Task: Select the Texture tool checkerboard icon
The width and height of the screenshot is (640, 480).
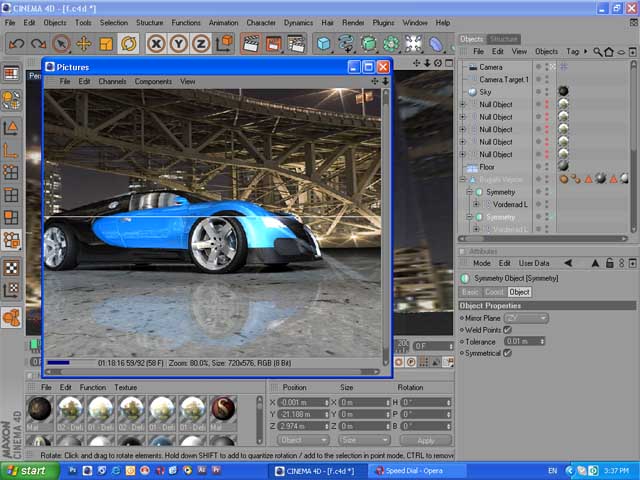Action: pyautogui.click(x=11, y=268)
